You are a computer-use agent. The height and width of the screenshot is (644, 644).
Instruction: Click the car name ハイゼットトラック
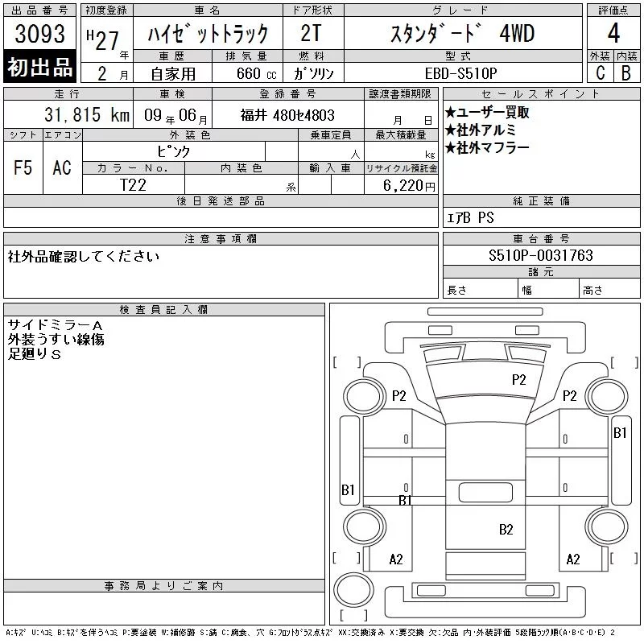point(208,33)
